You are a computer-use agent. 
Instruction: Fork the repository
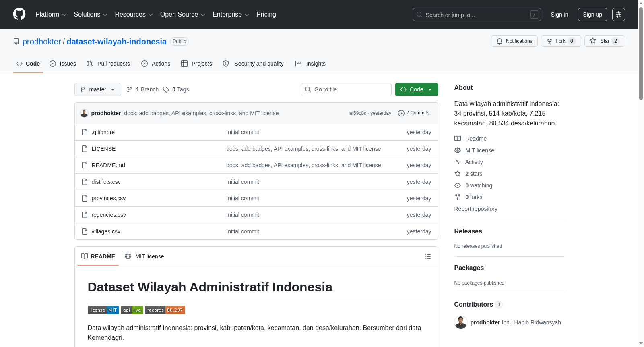(x=561, y=41)
